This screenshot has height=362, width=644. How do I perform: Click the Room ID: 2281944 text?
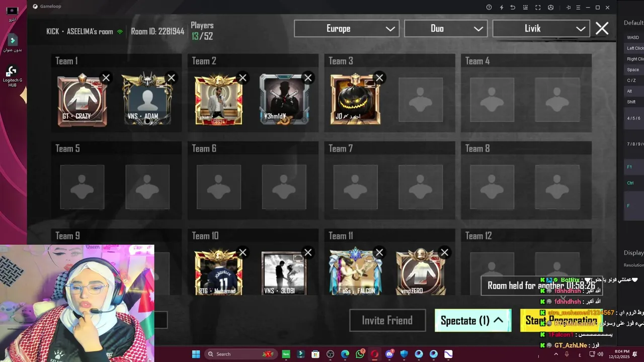pyautogui.click(x=157, y=31)
